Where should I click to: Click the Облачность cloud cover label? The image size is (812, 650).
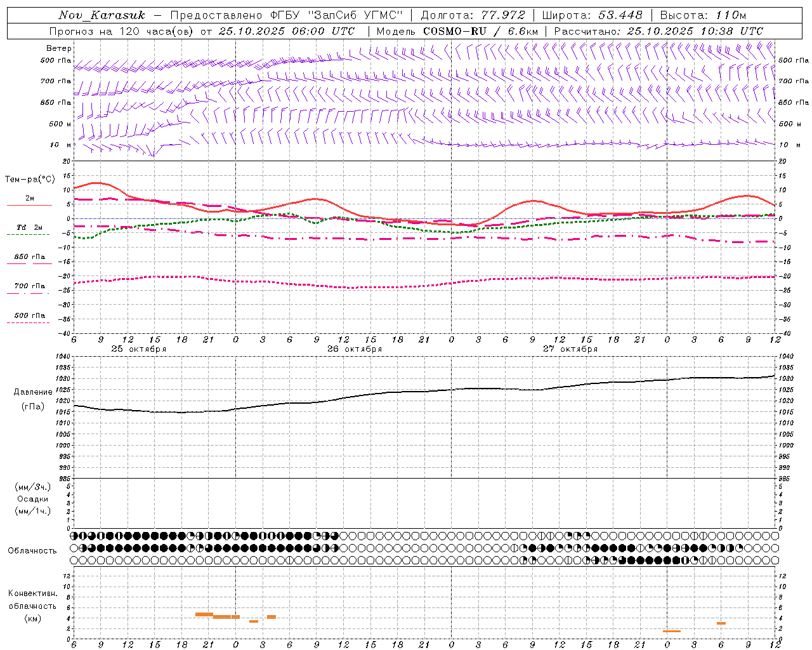coord(32,550)
